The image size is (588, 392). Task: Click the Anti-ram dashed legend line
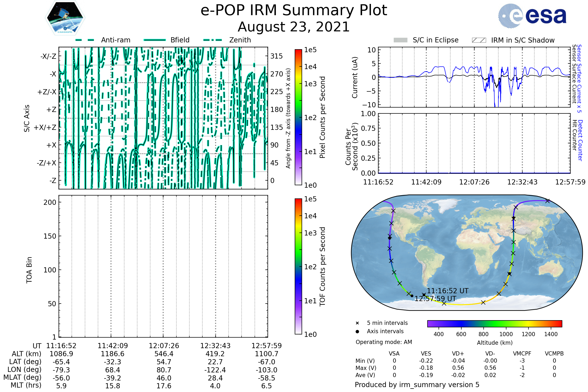tap(85, 40)
